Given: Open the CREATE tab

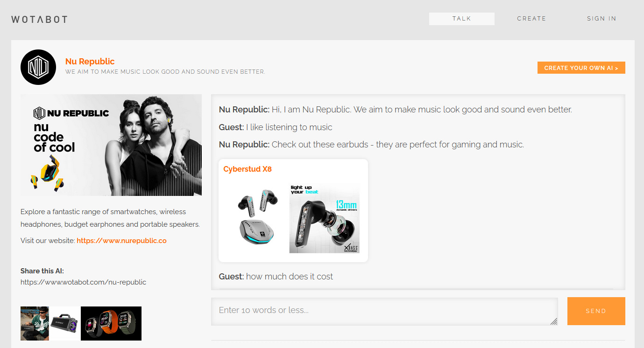Looking at the screenshot, I should [531, 19].
